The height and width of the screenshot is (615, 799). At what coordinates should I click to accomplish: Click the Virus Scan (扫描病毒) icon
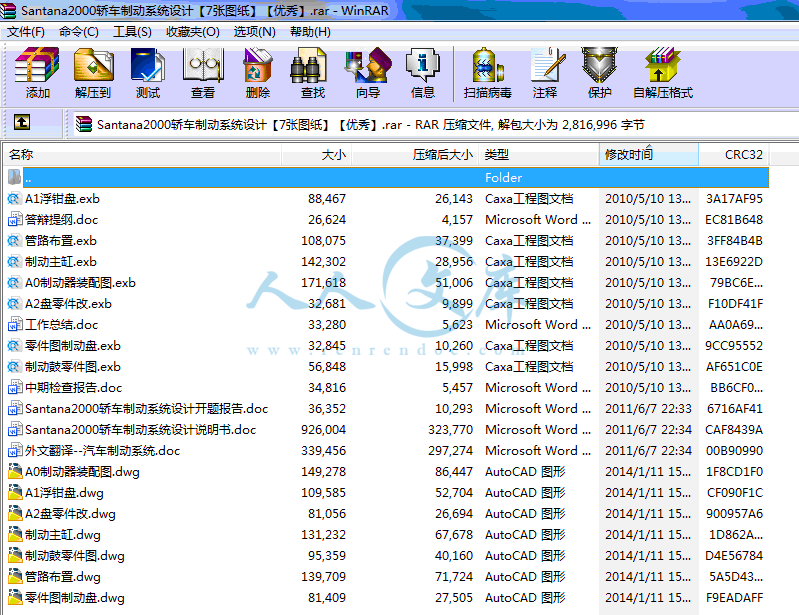(x=488, y=65)
